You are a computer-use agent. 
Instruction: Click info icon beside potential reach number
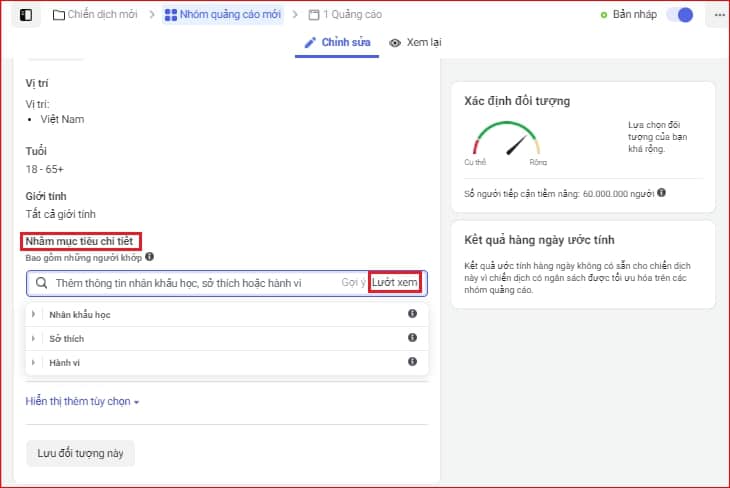pyautogui.click(x=662, y=192)
